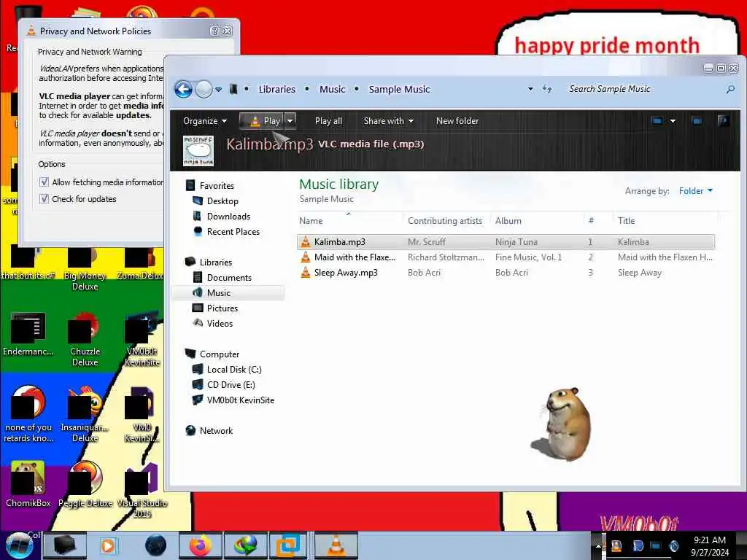
Task: Toggle Allow fetching media information checkbox
Action: click(x=44, y=182)
